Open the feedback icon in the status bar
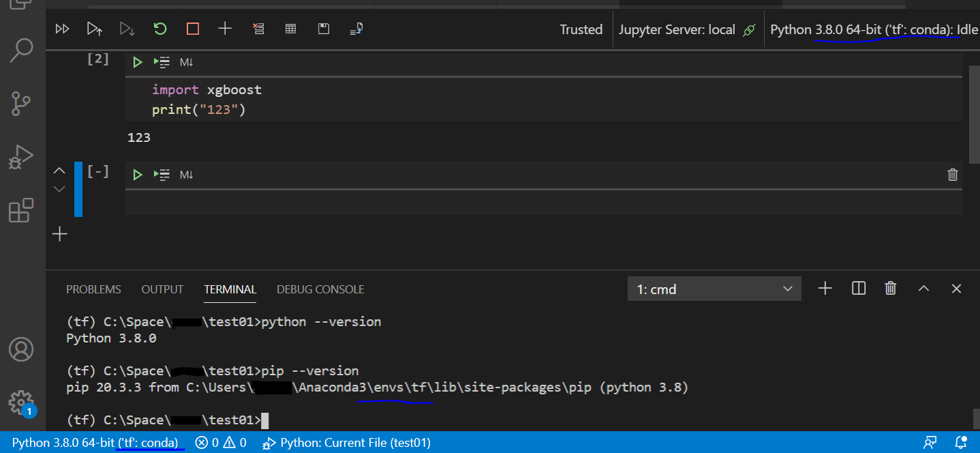This screenshot has width=980, height=453. tap(930, 442)
